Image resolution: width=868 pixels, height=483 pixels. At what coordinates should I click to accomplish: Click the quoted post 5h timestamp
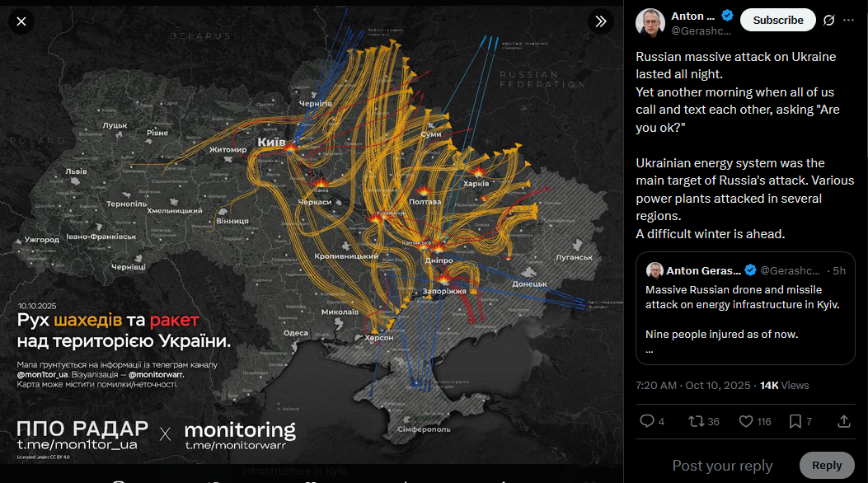(x=839, y=270)
